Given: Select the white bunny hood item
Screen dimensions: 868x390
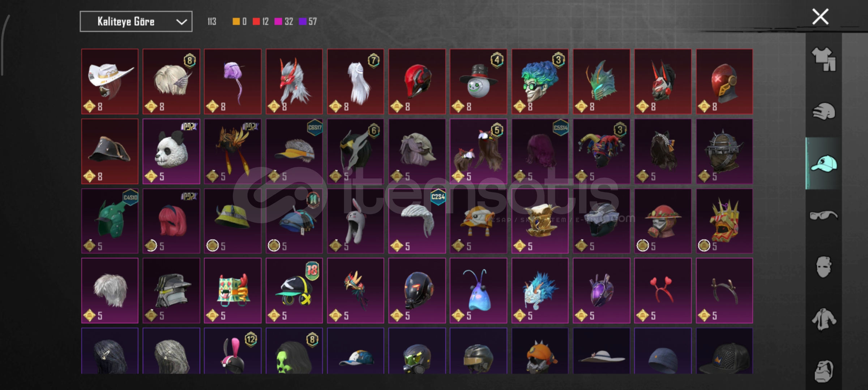Looking at the screenshot, I should [356, 221].
